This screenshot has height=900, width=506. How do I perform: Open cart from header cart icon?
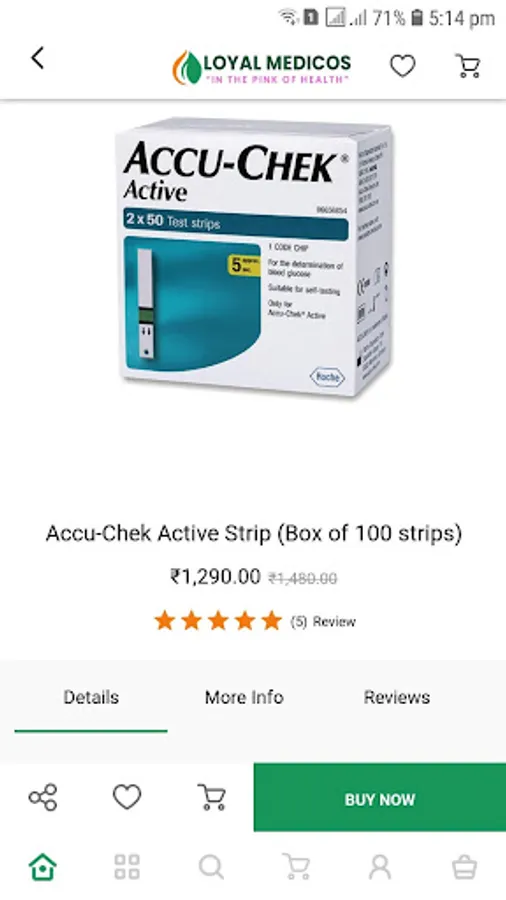click(x=468, y=66)
